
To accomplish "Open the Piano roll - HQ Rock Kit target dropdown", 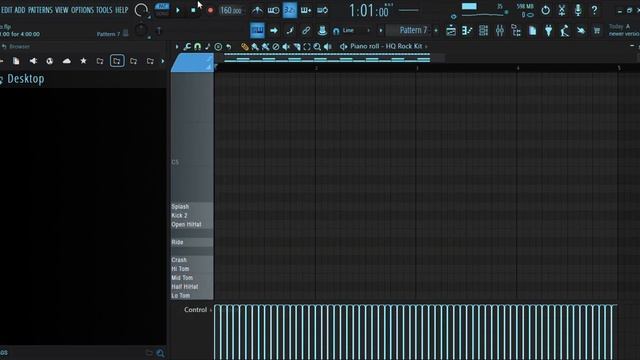I will 384,47.
